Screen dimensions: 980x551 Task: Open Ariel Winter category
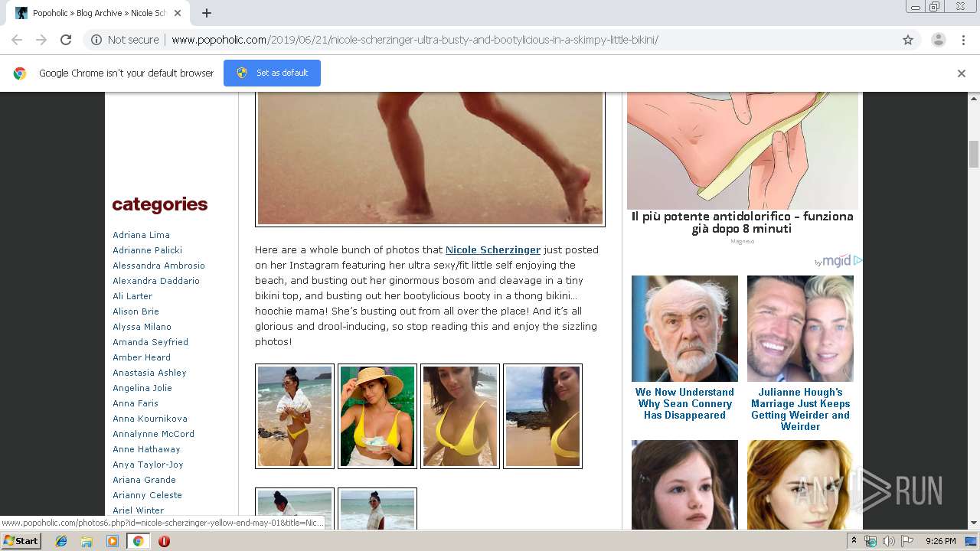[138, 510]
